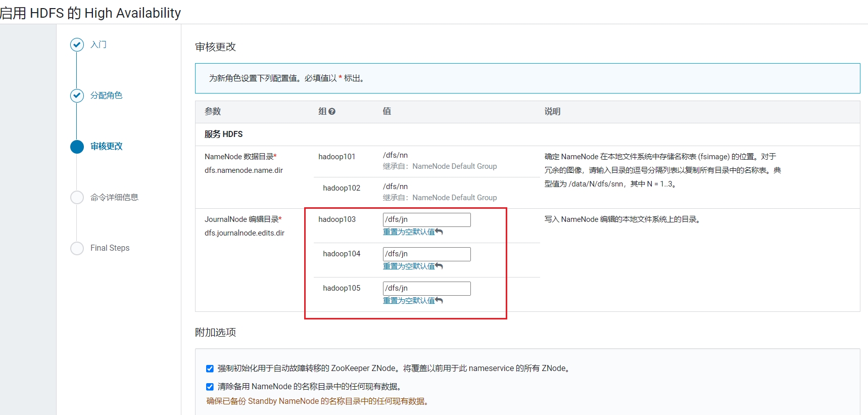Viewport: 868px width, 415px height.
Task: Click /dfs/nn value for hadoop102
Action: 395,187
